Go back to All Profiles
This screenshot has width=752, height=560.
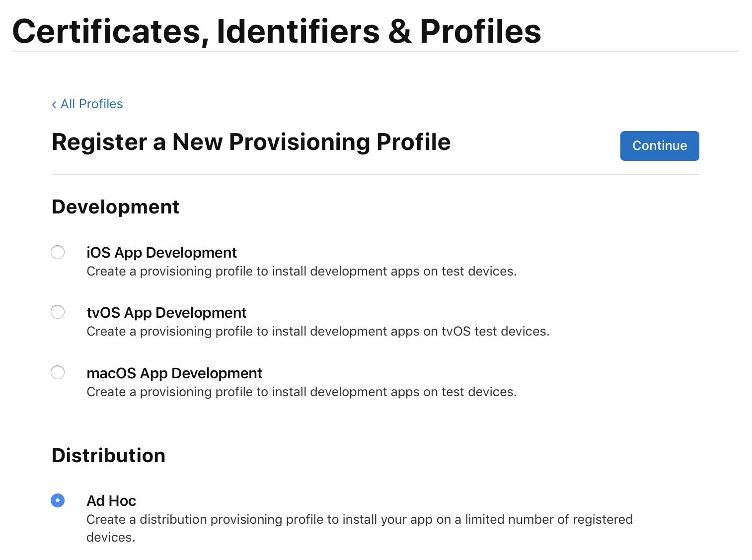tap(91, 104)
